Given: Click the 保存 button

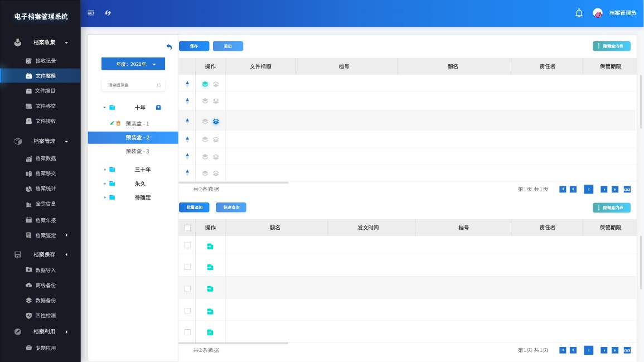Looking at the screenshot, I should pos(194,46).
